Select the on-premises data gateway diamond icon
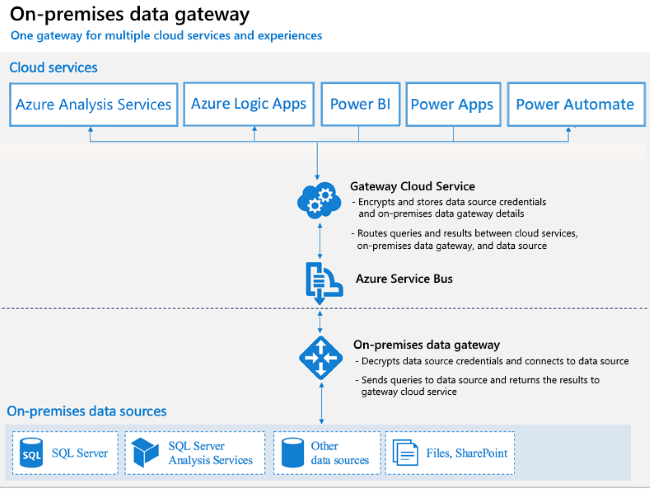 [321, 358]
